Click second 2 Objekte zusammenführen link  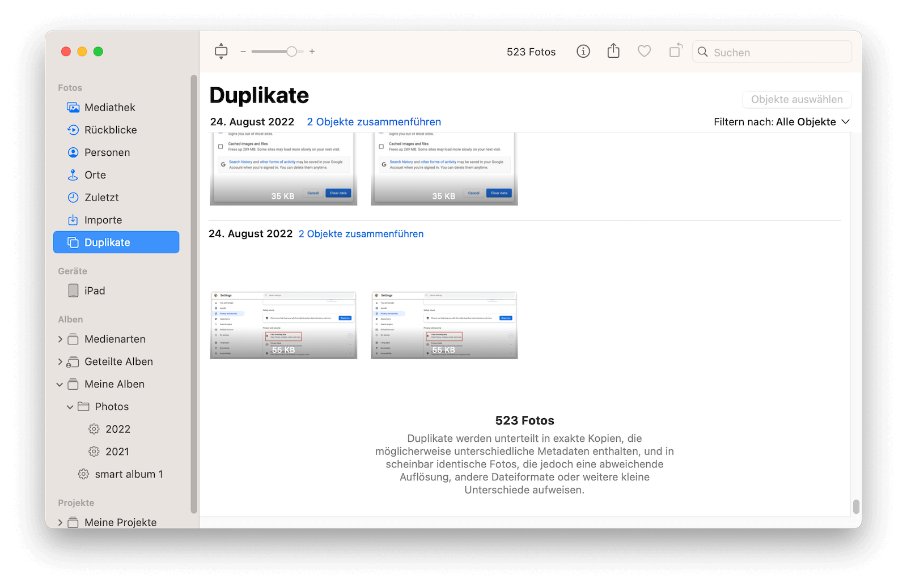[x=361, y=234]
